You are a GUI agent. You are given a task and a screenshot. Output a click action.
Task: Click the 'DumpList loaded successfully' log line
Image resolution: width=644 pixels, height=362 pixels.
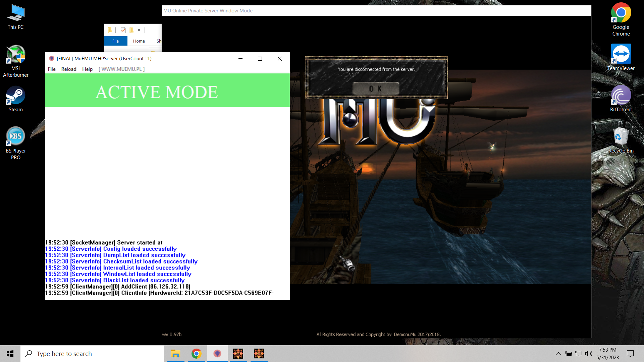click(115, 255)
